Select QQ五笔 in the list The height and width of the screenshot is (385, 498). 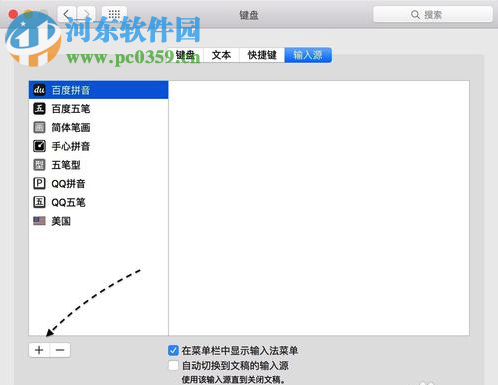[x=99, y=202]
